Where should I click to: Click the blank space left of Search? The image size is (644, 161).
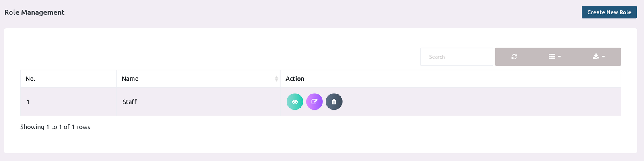(217, 57)
